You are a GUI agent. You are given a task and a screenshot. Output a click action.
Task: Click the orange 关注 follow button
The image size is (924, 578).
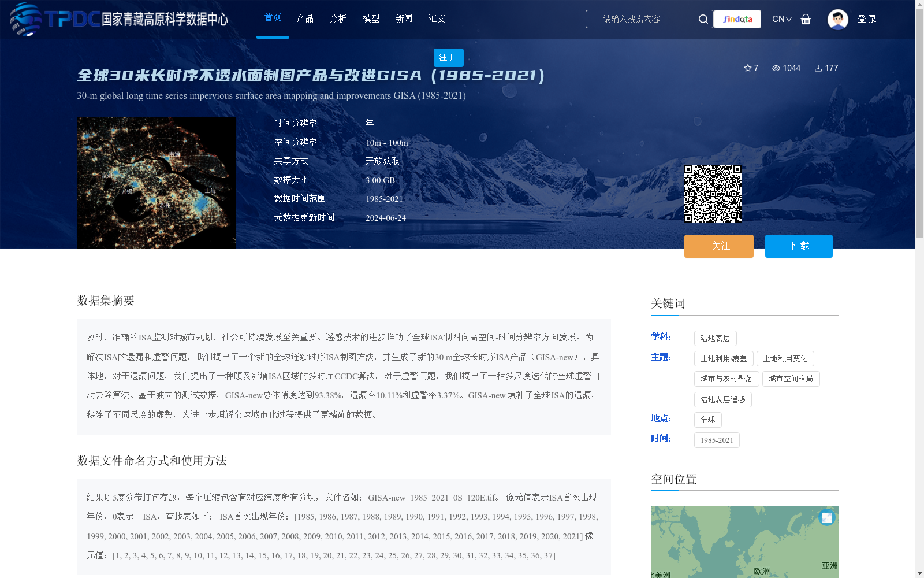click(718, 246)
